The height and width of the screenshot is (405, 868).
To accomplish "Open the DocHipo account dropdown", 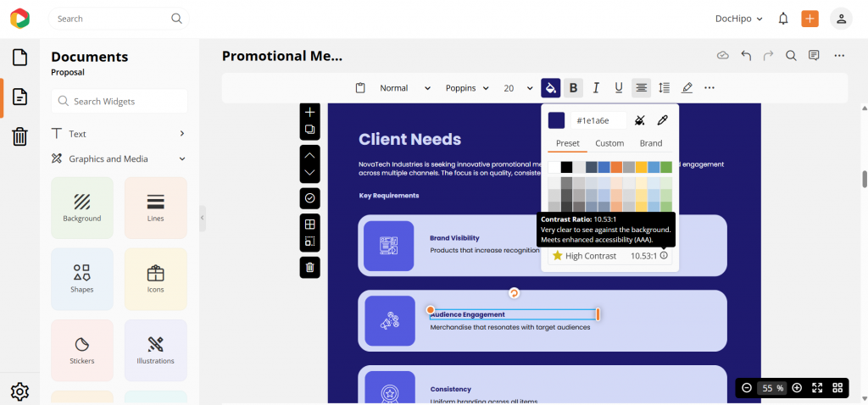I will [739, 19].
